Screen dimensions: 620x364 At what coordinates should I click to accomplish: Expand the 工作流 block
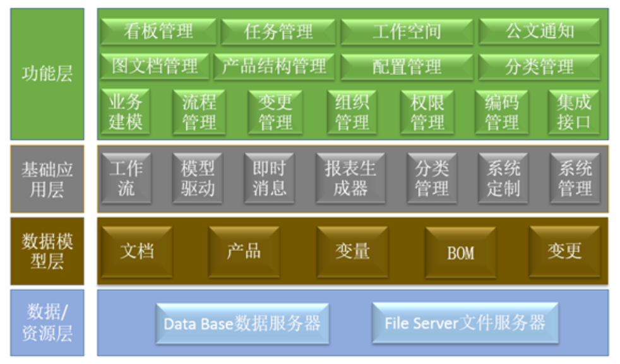pyautogui.click(x=126, y=179)
